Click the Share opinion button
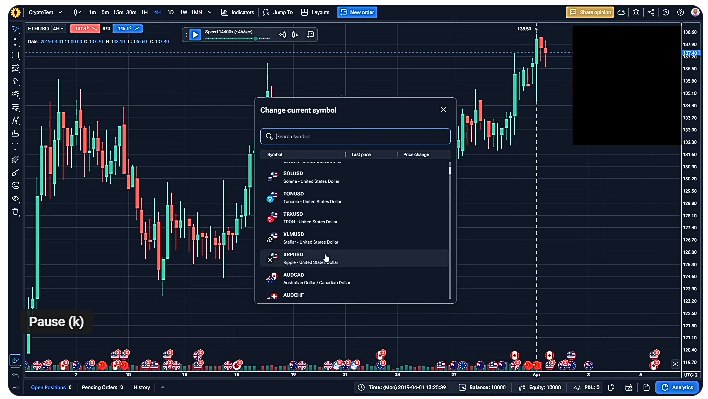The height and width of the screenshot is (399, 708). 590,12
